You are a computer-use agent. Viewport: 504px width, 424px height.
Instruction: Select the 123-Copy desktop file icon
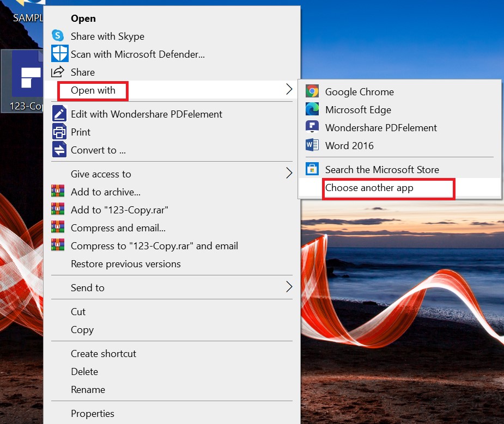click(25, 79)
